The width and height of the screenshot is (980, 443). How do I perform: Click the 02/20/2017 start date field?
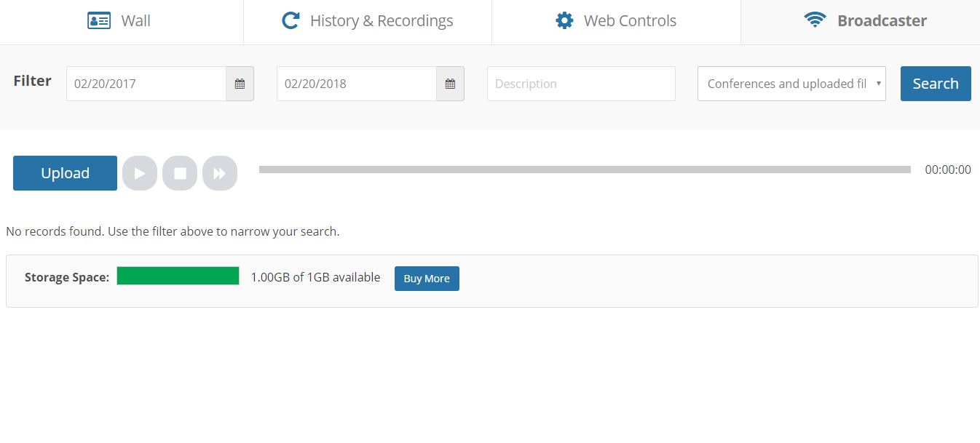point(146,84)
